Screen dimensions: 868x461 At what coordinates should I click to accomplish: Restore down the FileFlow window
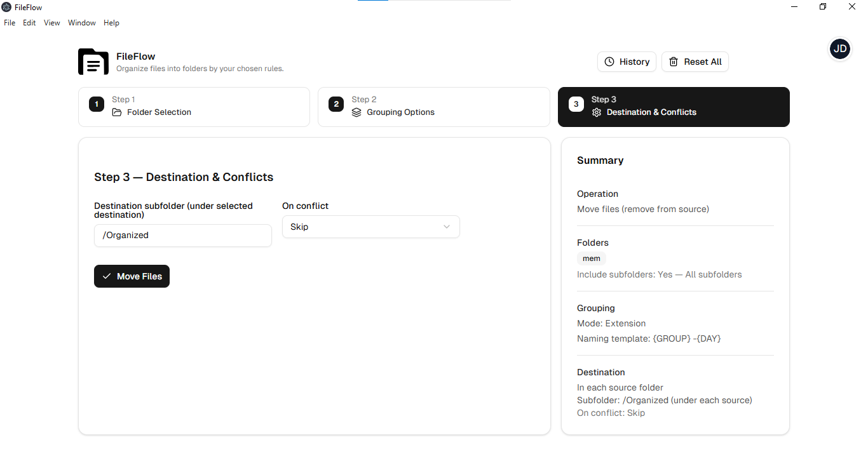[823, 7]
